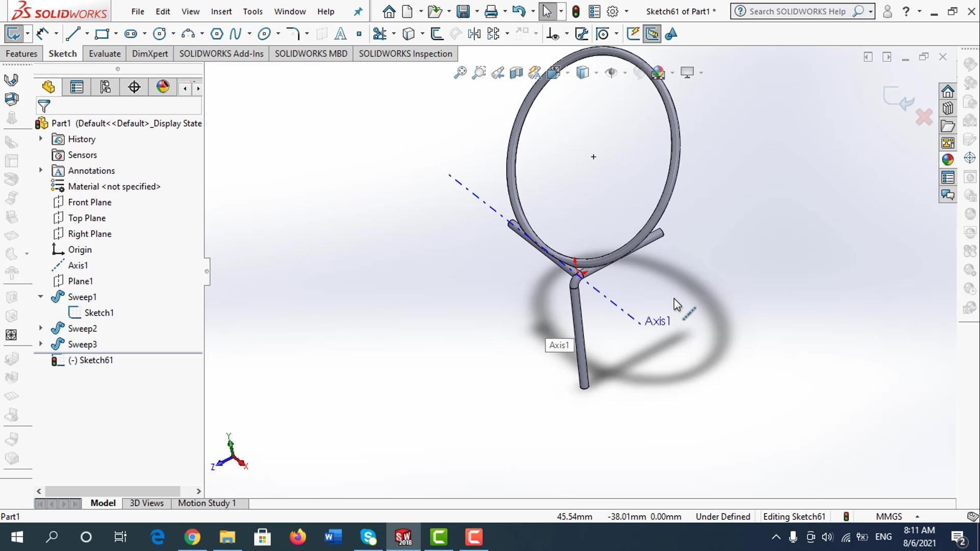The image size is (980, 551).
Task: Open the Insert menu
Action: tap(221, 11)
